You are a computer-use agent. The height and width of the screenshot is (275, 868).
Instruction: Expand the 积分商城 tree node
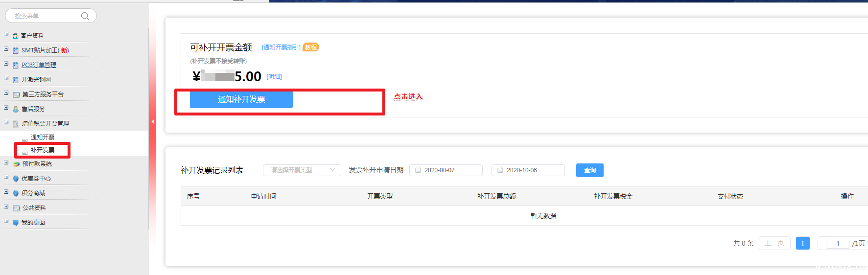point(6,192)
